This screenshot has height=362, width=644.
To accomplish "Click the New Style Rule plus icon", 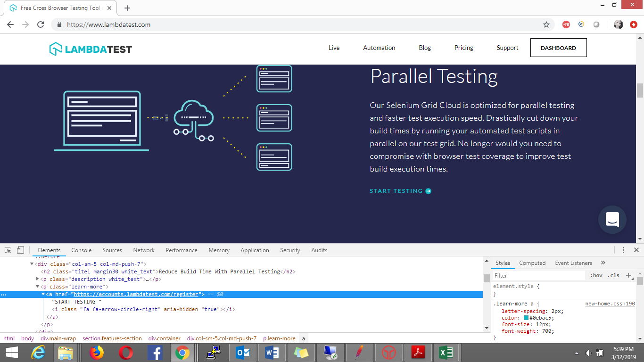I will pyautogui.click(x=628, y=275).
